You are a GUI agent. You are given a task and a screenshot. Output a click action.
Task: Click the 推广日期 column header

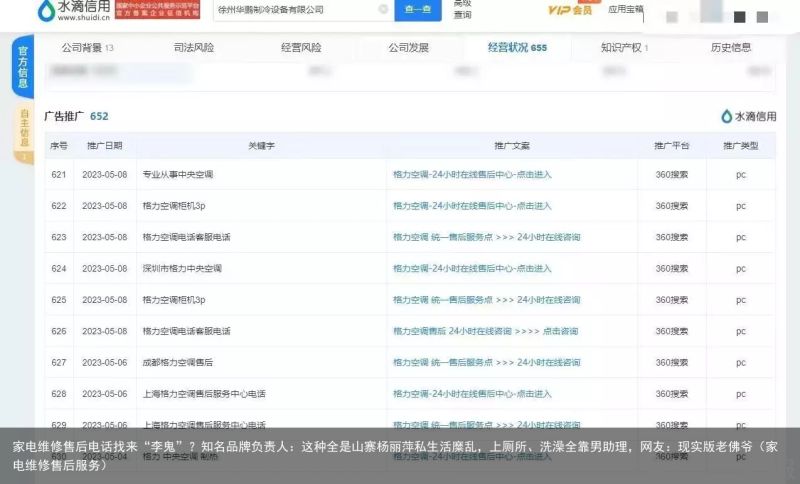(x=105, y=146)
